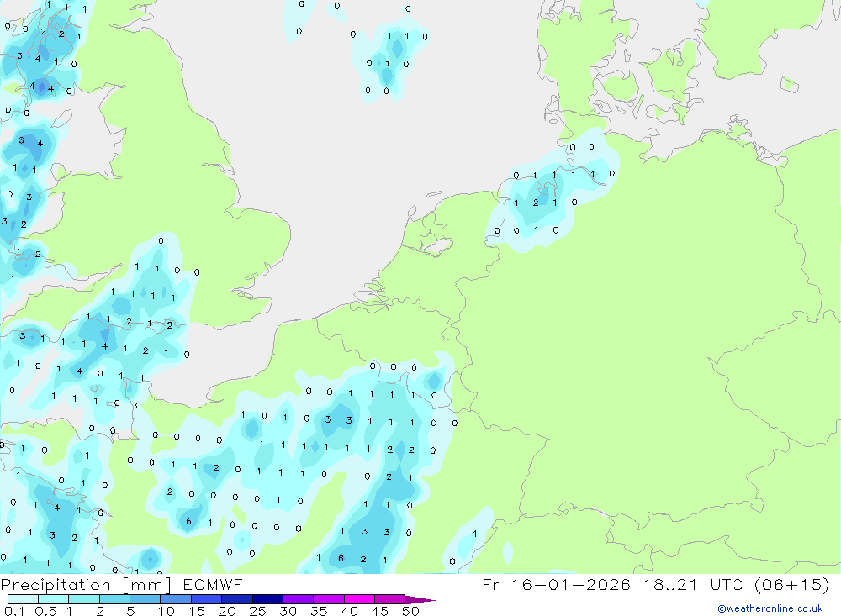The width and height of the screenshot is (841, 616).
Task: Click the '(06+15)' forecast offset text
Action: [x=791, y=584]
